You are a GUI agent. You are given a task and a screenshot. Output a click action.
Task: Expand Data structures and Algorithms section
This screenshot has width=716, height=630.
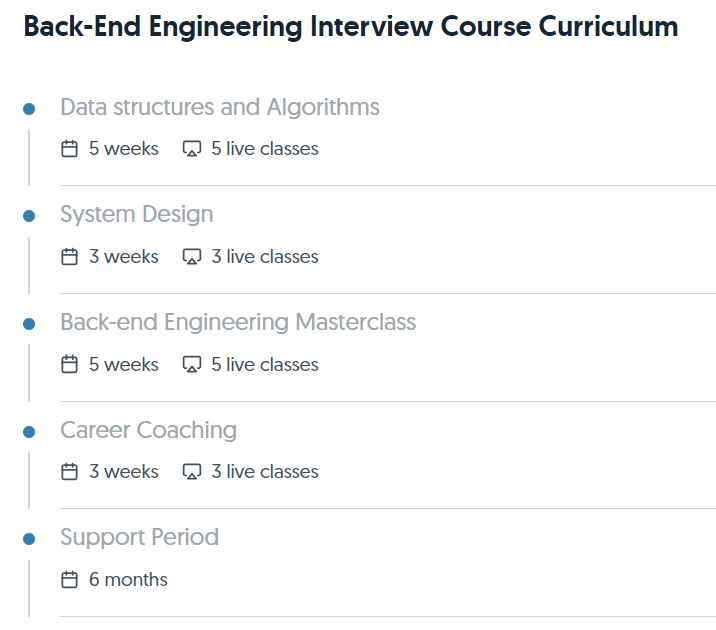coord(219,107)
